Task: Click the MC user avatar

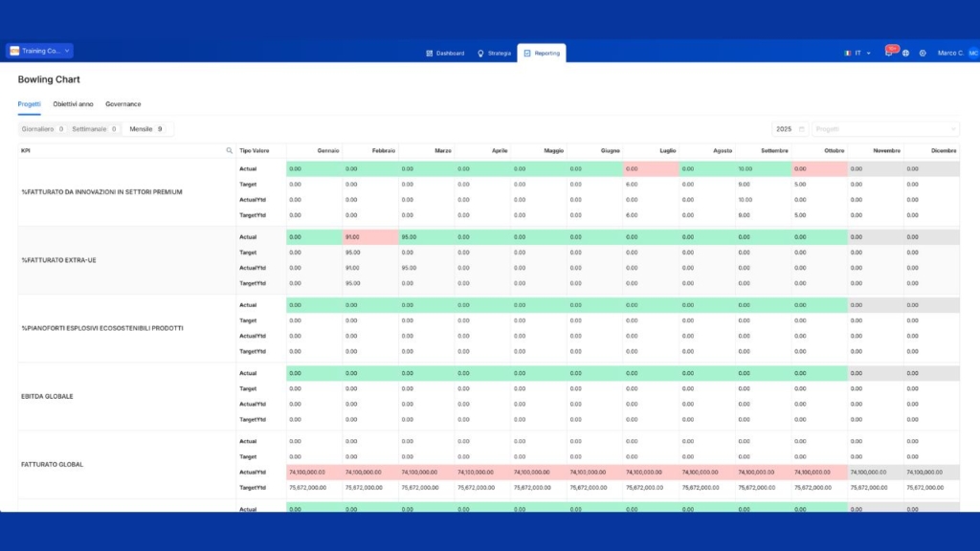Action: point(972,54)
